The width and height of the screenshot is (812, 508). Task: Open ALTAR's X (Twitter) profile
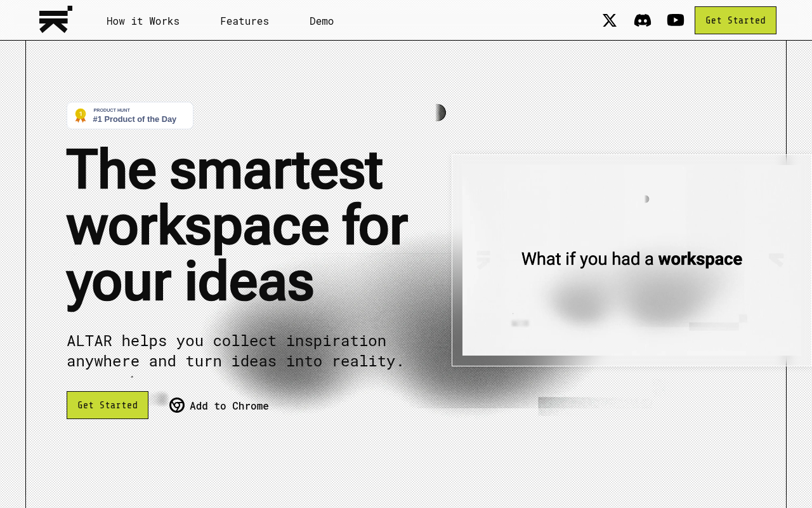tap(609, 19)
